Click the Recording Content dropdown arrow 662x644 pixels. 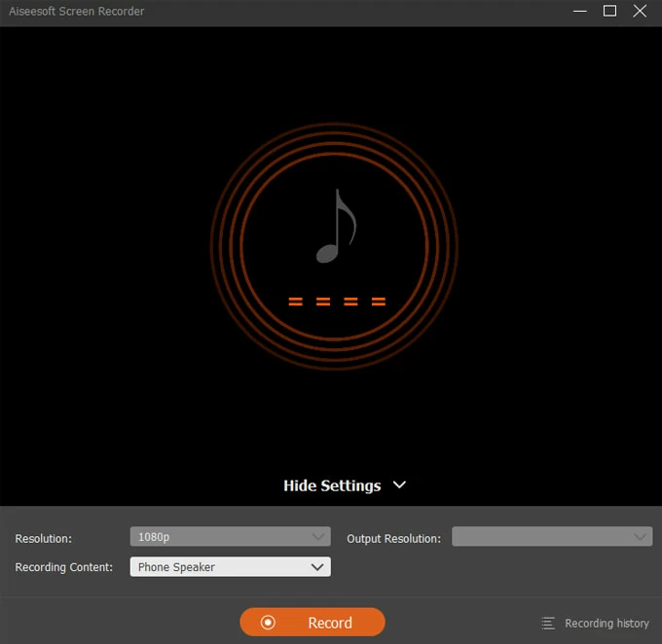316,567
